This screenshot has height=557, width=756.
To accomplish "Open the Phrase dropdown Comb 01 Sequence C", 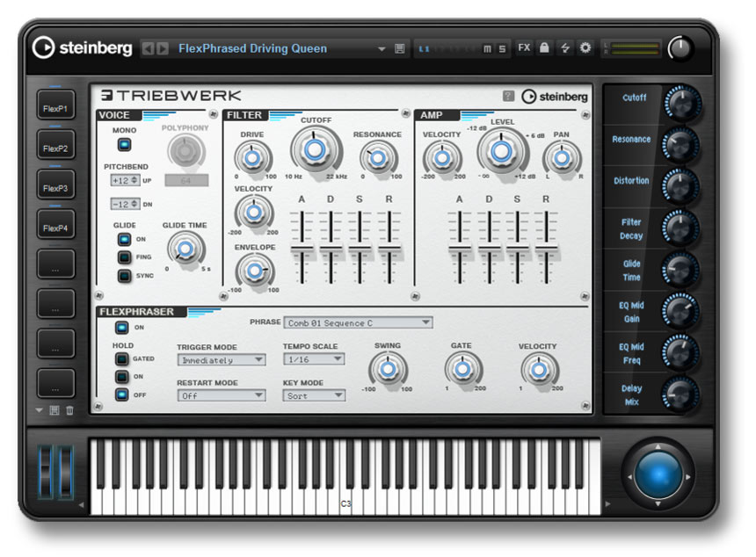I will pos(359,322).
